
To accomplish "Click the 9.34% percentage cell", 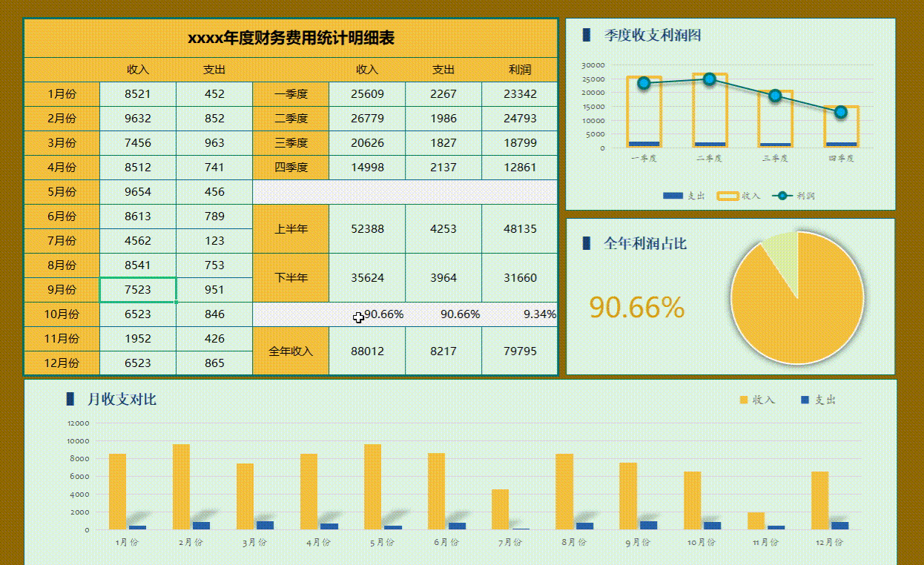I will pyautogui.click(x=520, y=314).
